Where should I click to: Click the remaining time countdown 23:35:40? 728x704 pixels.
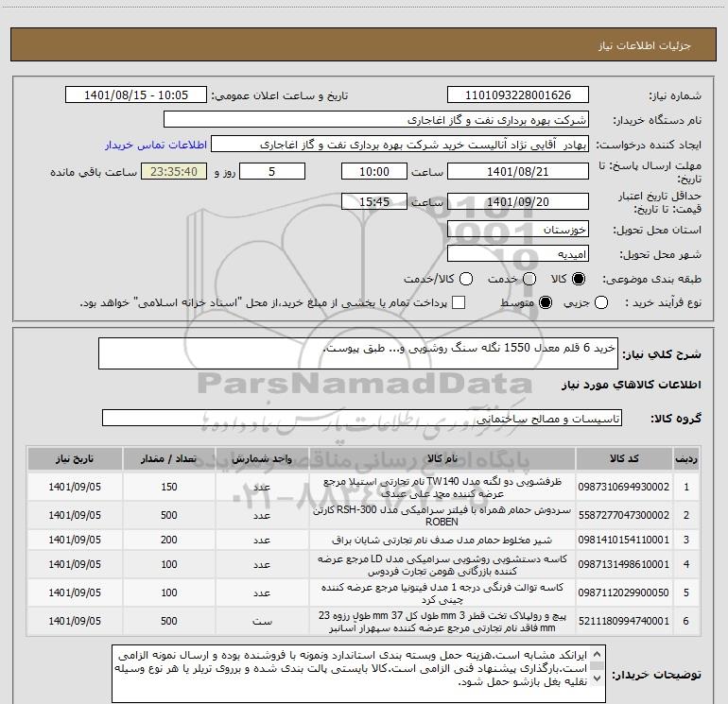click(x=174, y=171)
